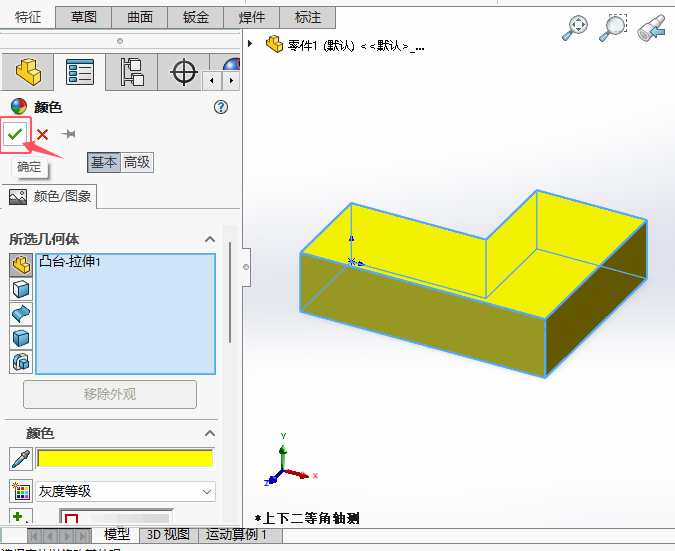The height and width of the screenshot is (551, 675).
Task: Cancel color edit with red X
Action: point(42,135)
